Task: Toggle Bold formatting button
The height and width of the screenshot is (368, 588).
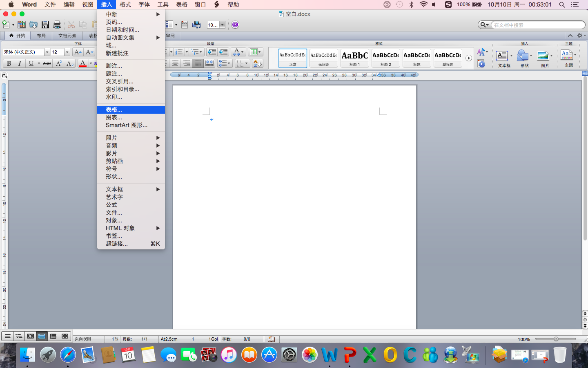Action: tap(9, 63)
